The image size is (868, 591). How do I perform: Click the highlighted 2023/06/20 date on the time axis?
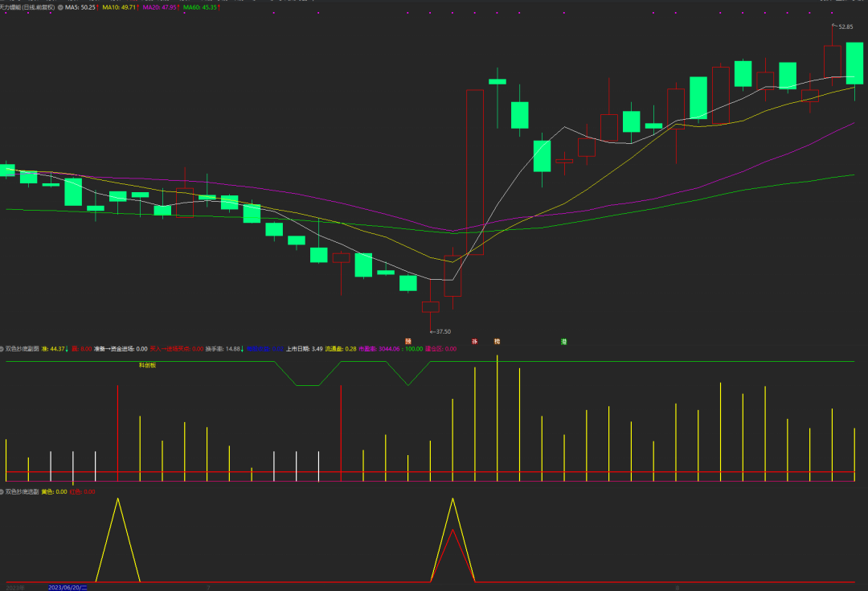point(68,587)
